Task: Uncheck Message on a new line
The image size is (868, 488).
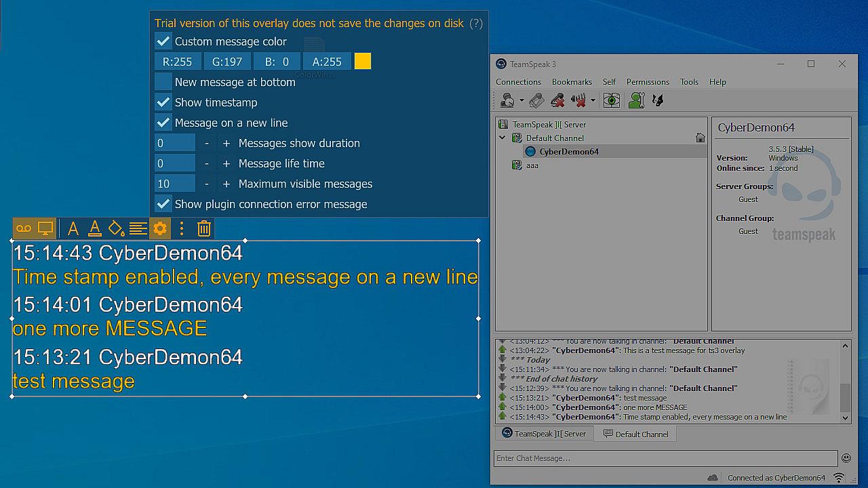Action: (x=163, y=123)
